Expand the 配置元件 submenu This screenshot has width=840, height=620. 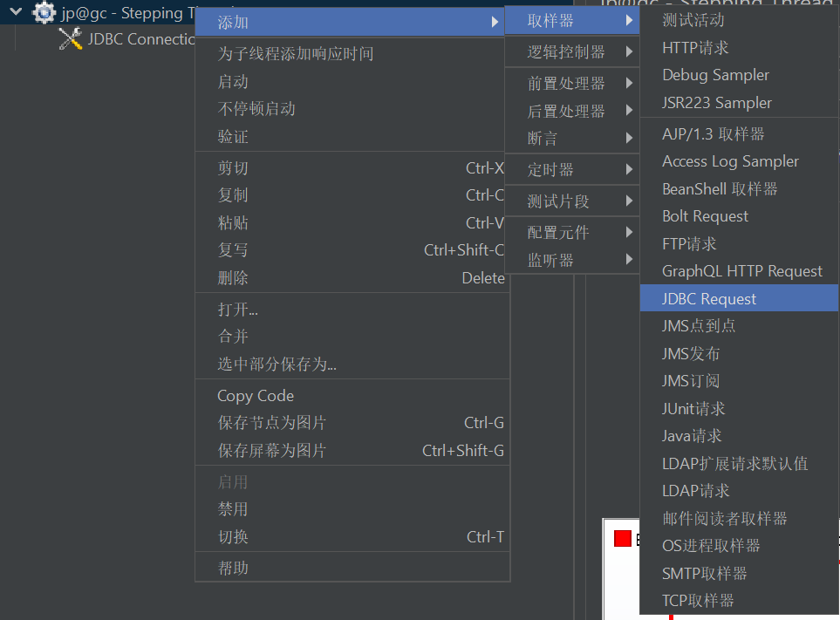[x=572, y=232]
